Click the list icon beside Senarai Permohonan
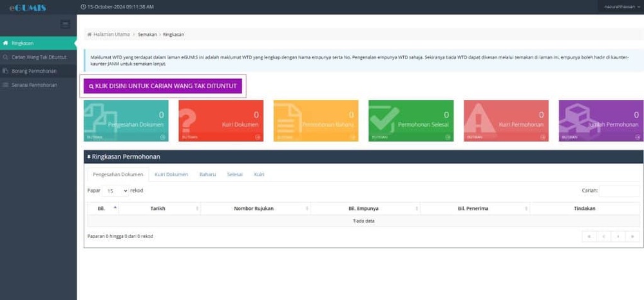This screenshot has height=300, width=644. point(5,85)
